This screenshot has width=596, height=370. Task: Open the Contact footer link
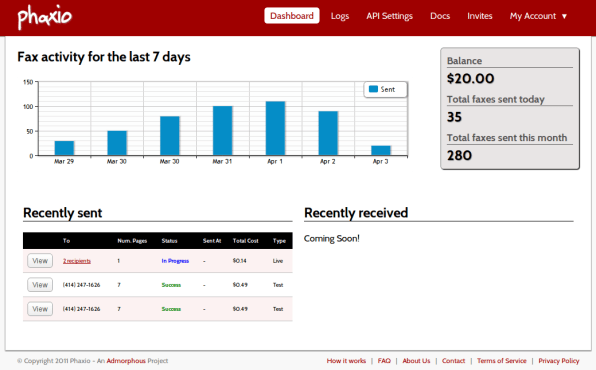click(x=453, y=360)
